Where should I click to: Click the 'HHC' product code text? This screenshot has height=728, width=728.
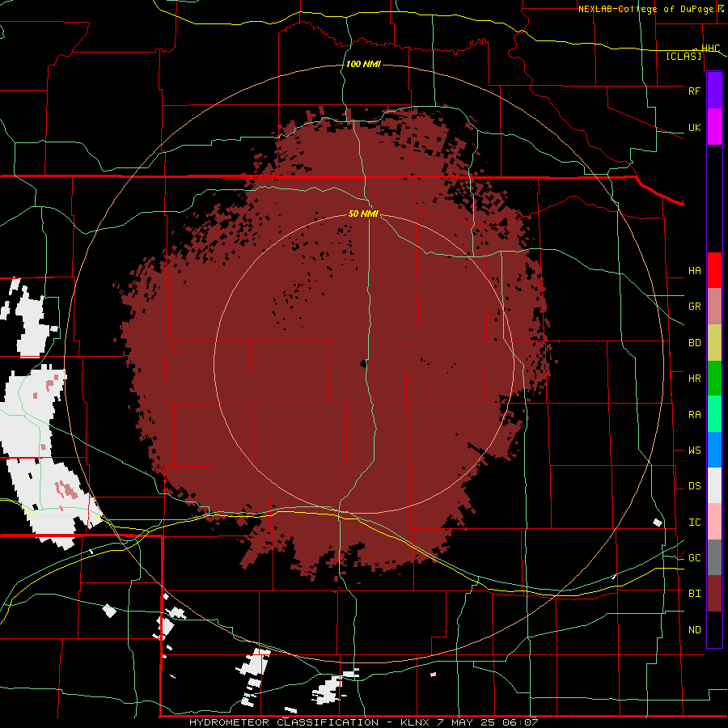(x=710, y=49)
